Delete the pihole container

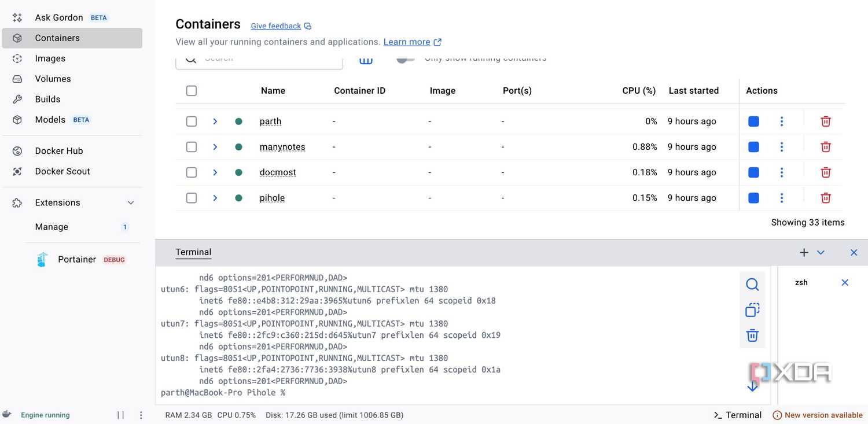pos(826,198)
